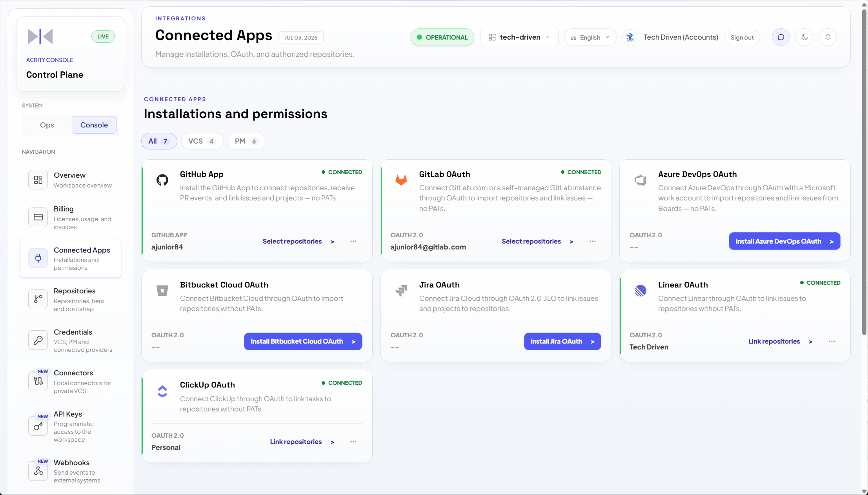Click the Webhooks icon
Image resolution: width=868 pixels, height=495 pixels.
pos(38,471)
